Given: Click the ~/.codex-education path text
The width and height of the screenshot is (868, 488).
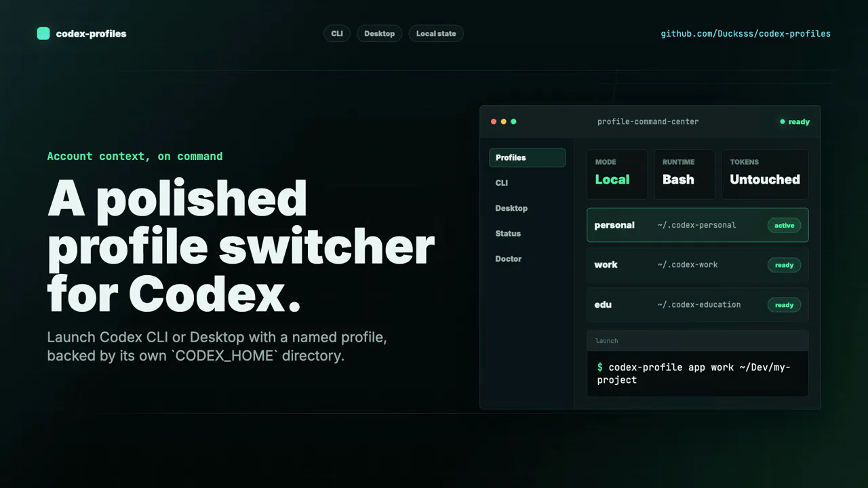Looking at the screenshot, I should pyautogui.click(x=699, y=305).
